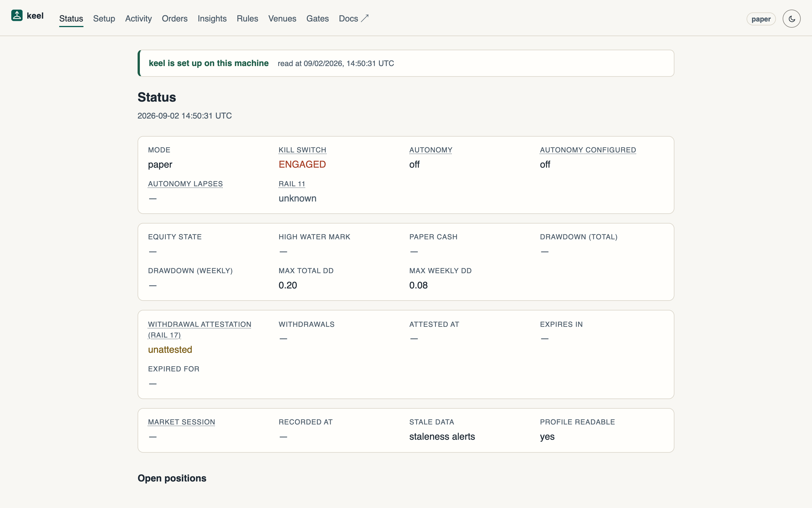This screenshot has width=812, height=508.
Task: Open the Docs external link
Action: [354, 18]
